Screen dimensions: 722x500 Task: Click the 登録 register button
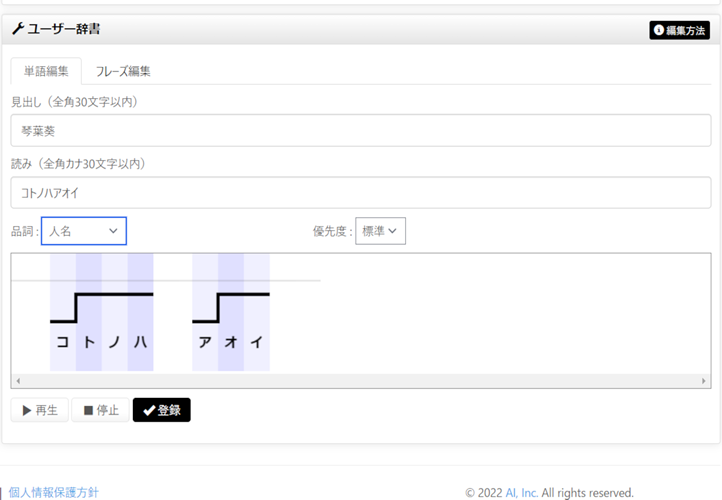(161, 410)
